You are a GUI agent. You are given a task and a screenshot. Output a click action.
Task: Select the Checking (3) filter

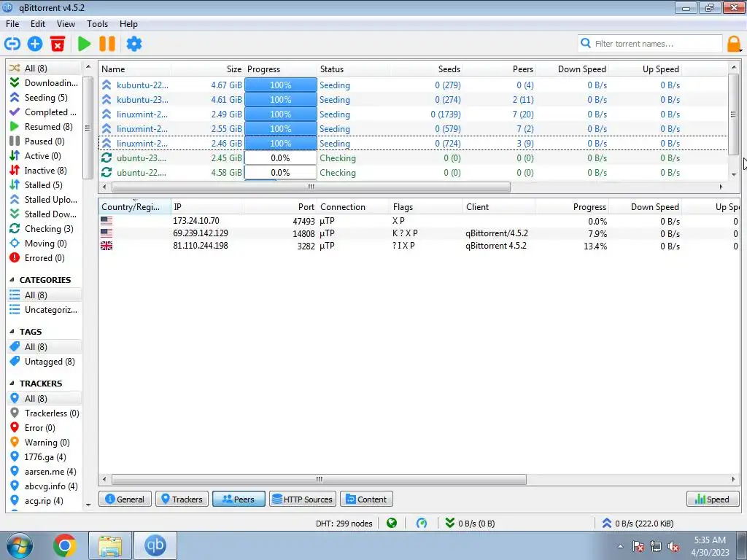point(44,229)
